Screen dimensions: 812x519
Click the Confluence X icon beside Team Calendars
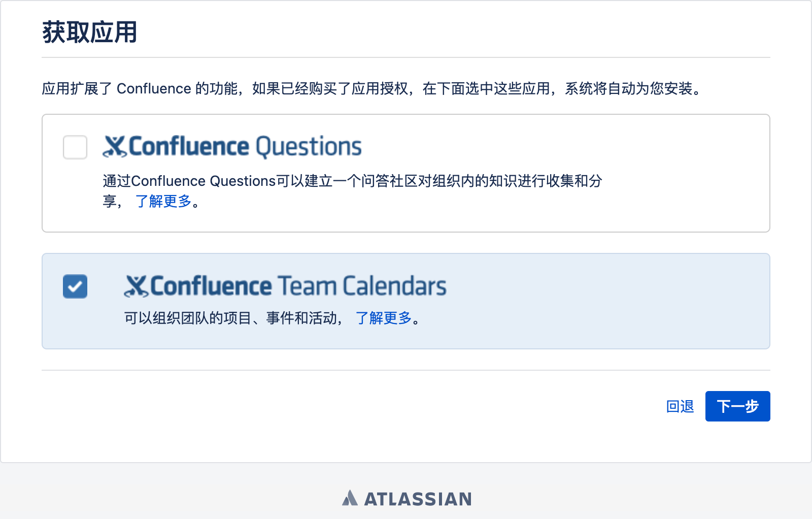[136, 286]
